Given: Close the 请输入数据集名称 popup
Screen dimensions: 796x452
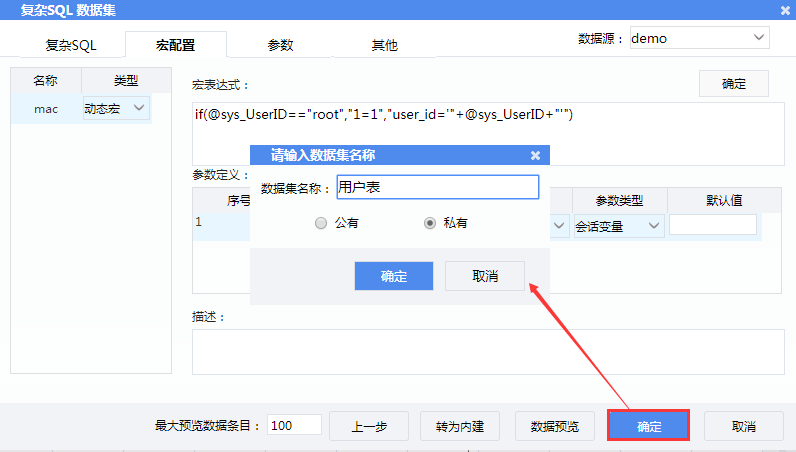Looking at the screenshot, I should (x=535, y=155).
